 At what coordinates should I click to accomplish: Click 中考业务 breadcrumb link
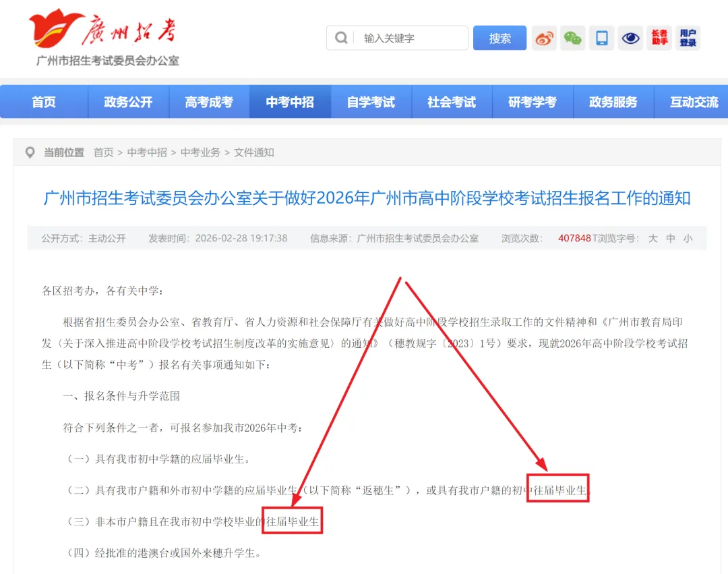(201, 152)
